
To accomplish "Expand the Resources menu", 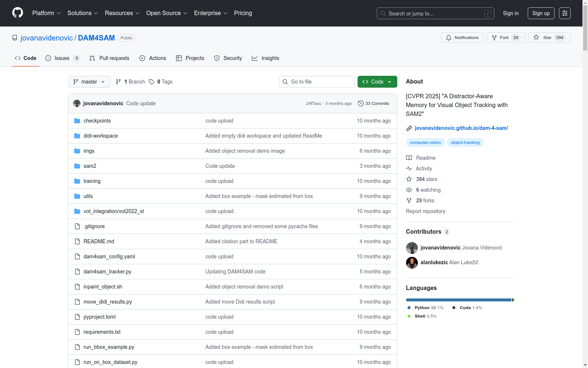I will [x=122, y=13].
